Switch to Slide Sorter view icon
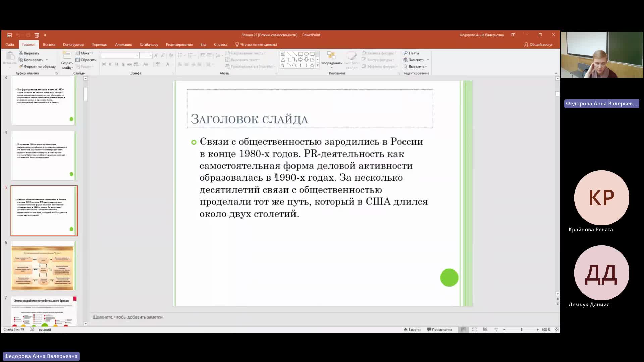The width and height of the screenshot is (644, 362). (x=474, y=330)
